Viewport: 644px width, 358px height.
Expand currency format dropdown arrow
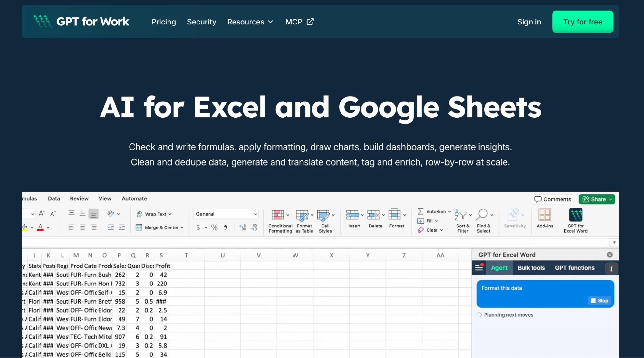point(206,228)
